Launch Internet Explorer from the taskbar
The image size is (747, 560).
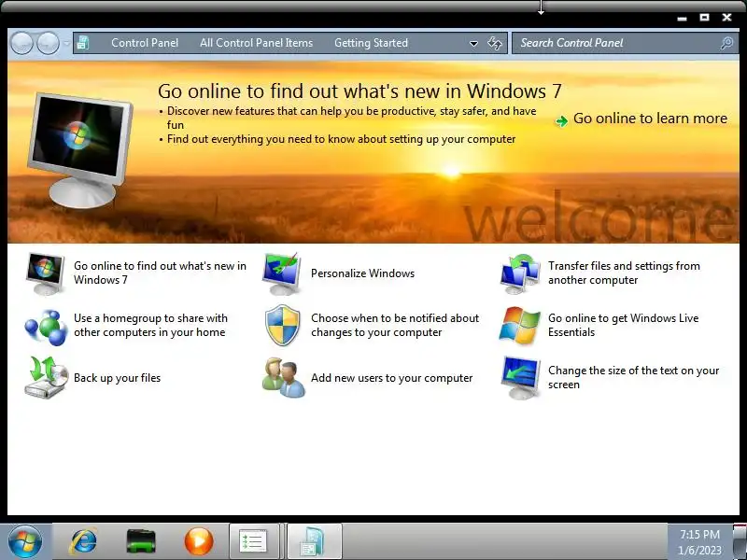tap(84, 541)
